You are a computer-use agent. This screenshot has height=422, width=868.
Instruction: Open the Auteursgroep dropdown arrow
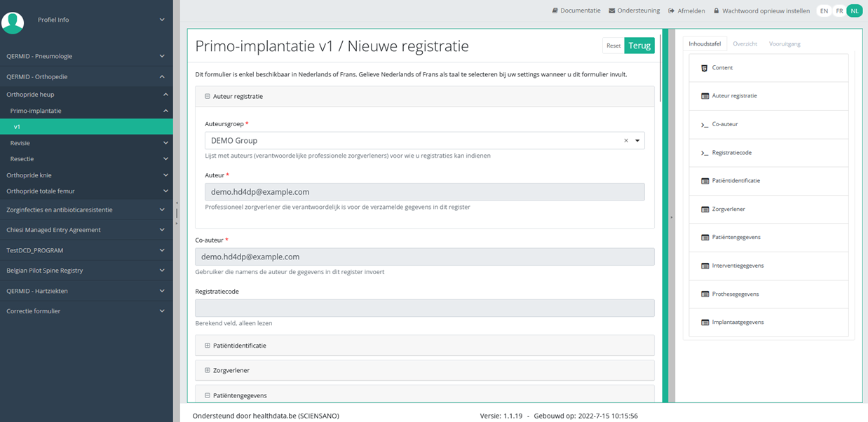pyautogui.click(x=637, y=141)
